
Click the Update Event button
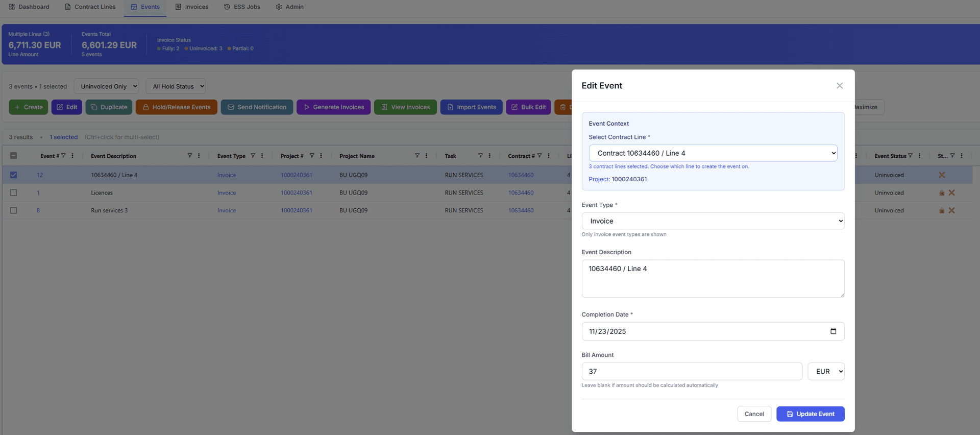[x=810, y=414]
